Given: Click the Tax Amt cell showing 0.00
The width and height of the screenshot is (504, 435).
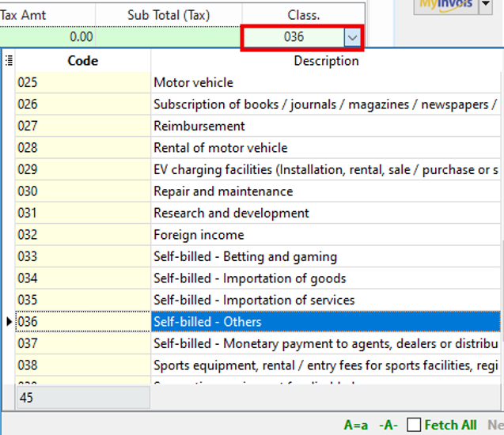Looking at the screenshot, I should click(x=47, y=37).
